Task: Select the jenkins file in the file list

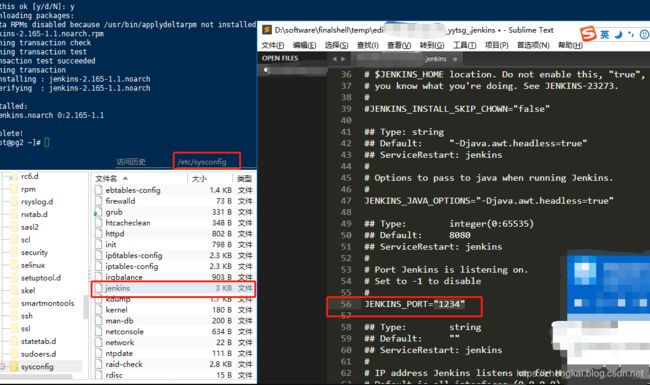Action: (x=173, y=288)
